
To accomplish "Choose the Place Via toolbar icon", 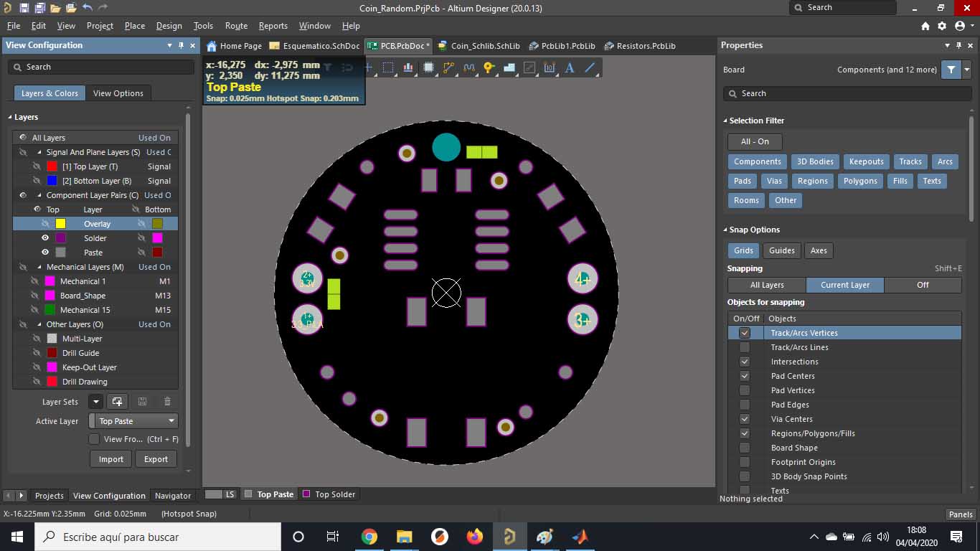I will coord(489,67).
